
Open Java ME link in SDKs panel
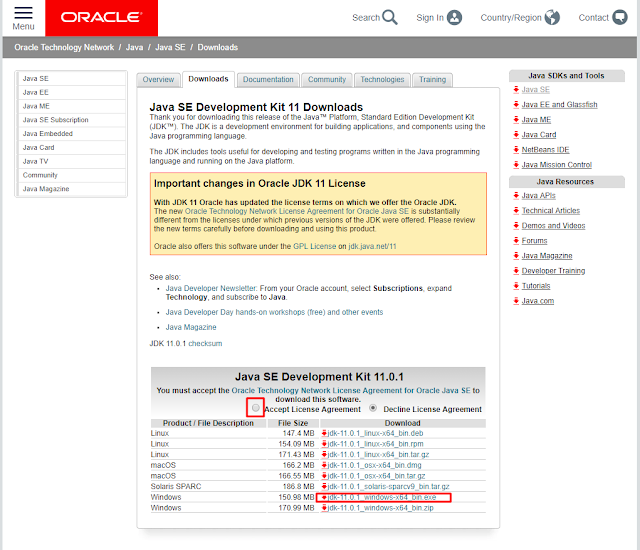tap(536, 120)
